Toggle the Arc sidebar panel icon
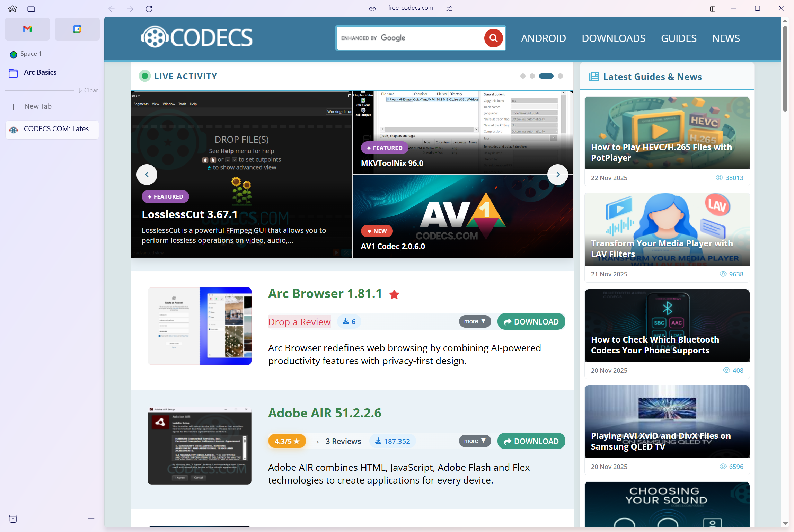 point(31,9)
